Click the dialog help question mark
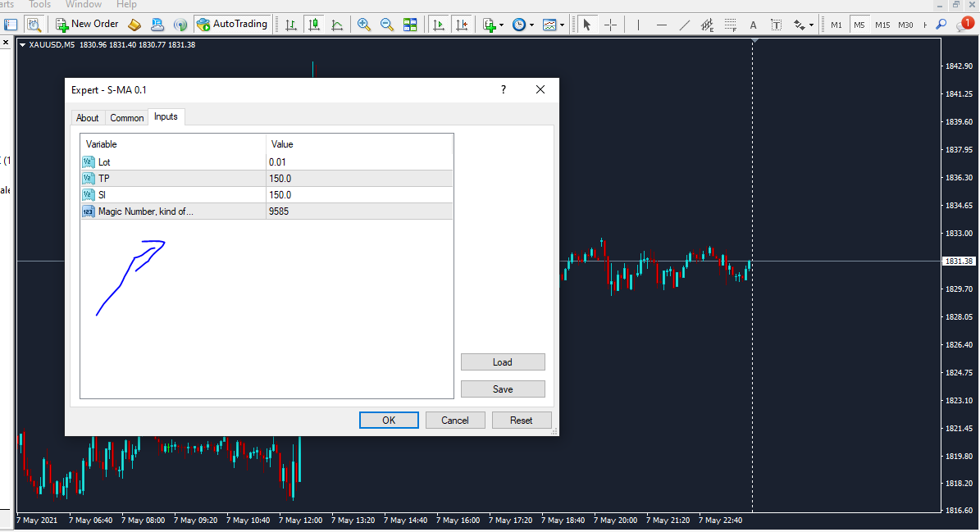 click(504, 89)
